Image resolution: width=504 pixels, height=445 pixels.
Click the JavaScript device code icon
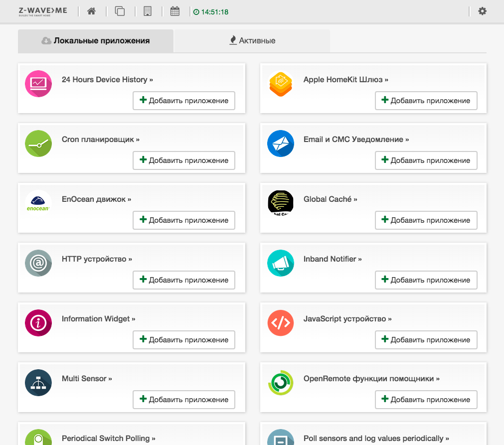(x=281, y=323)
